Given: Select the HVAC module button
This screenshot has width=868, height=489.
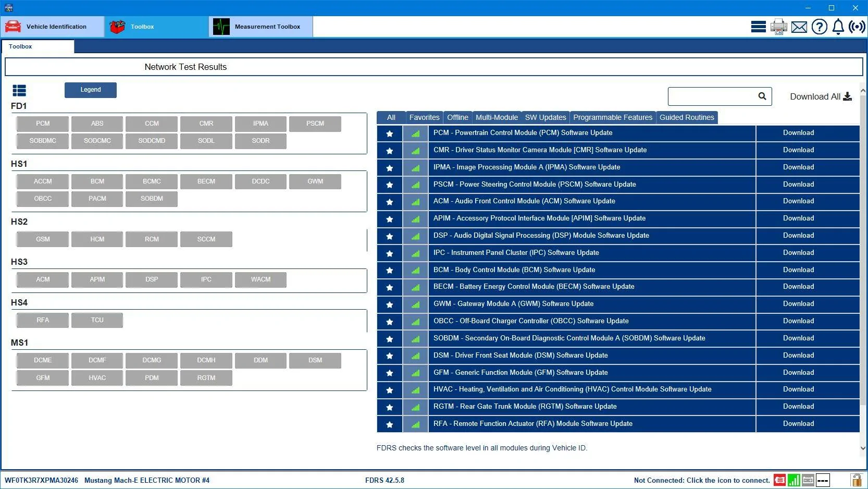Looking at the screenshot, I should (x=97, y=378).
